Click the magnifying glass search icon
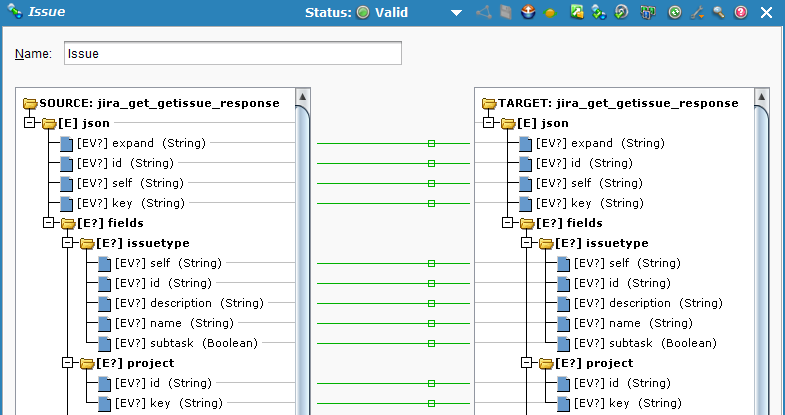The height and width of the screenshot is (415, 785). click(x=718, y=13)
